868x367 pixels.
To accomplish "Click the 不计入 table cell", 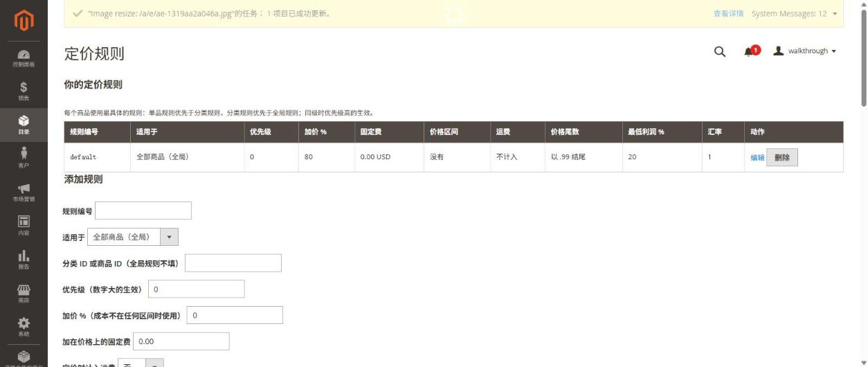I will point(517,158).
